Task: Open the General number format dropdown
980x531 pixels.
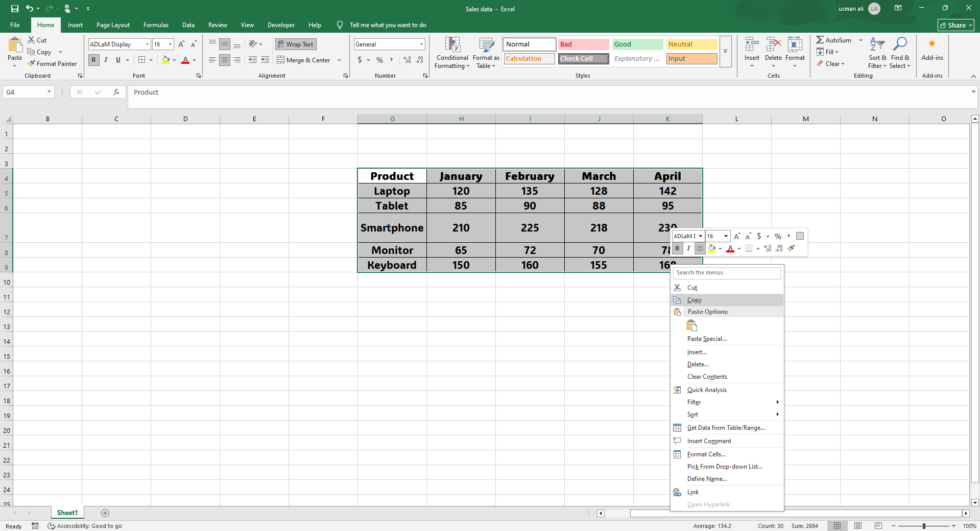Action: [x=421, y=44]
